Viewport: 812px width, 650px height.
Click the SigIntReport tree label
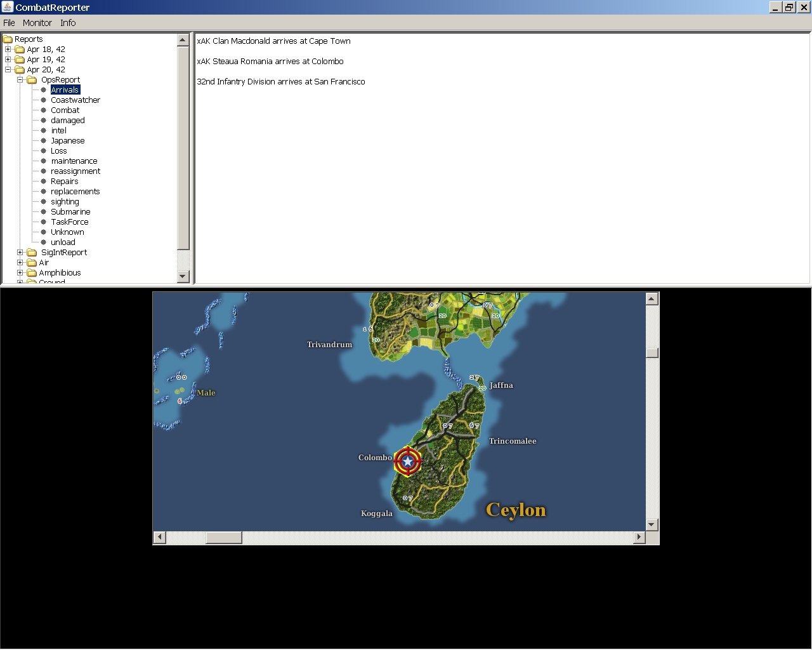tap(64, 253)
